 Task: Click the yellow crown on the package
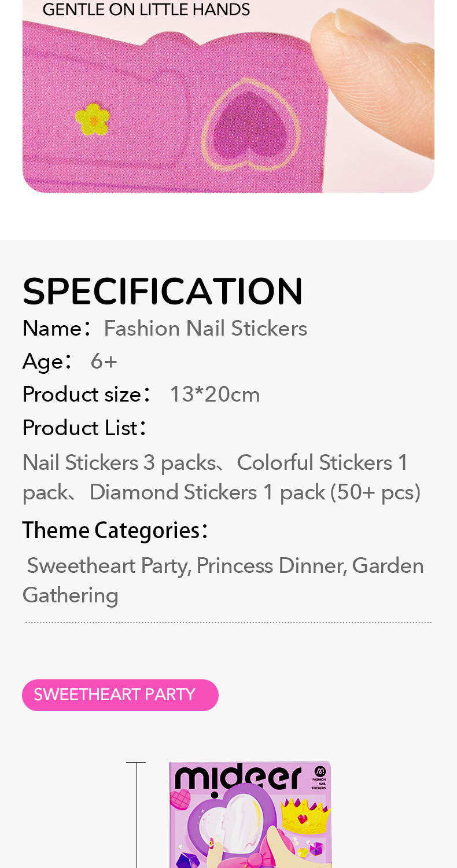click(x=305, y=816)
